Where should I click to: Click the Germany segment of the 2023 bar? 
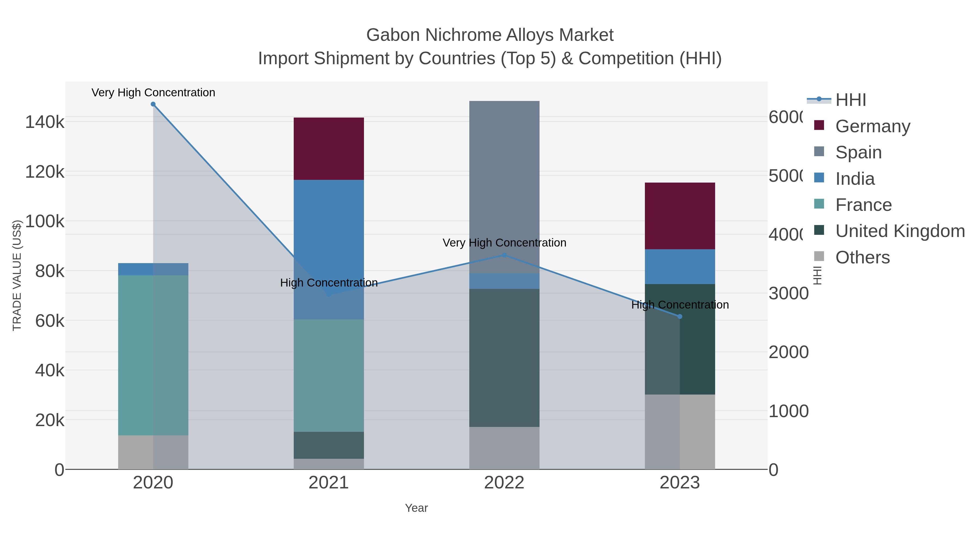click(x=680, y=216)
